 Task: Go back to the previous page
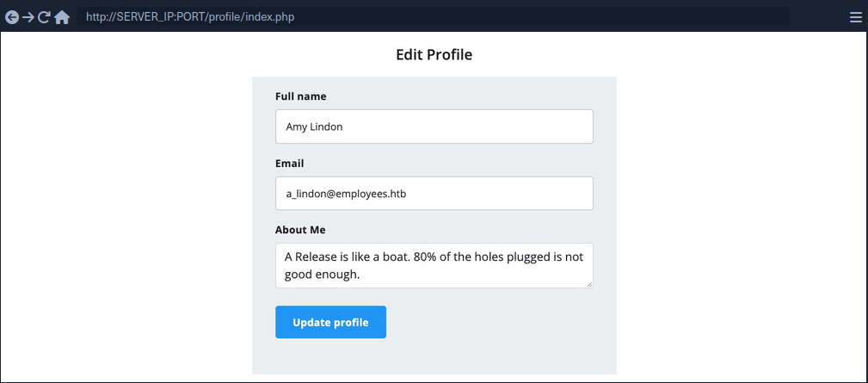12,17
